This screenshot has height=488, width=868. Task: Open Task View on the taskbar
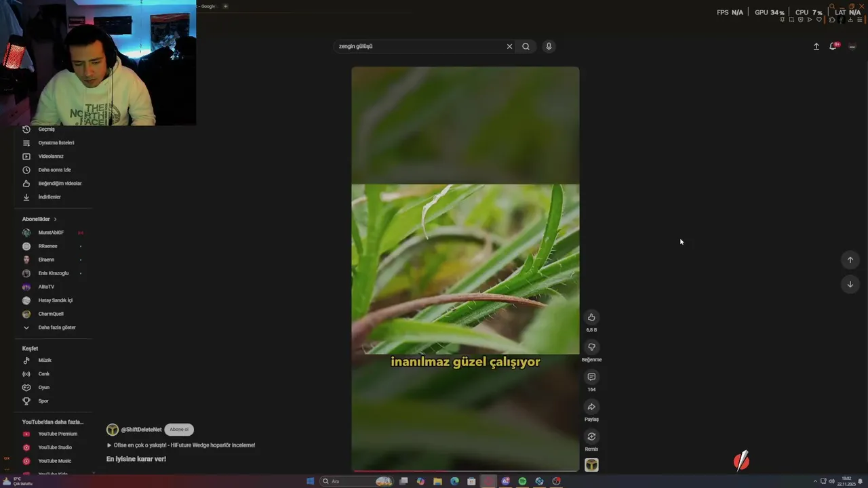coord(403,481)
